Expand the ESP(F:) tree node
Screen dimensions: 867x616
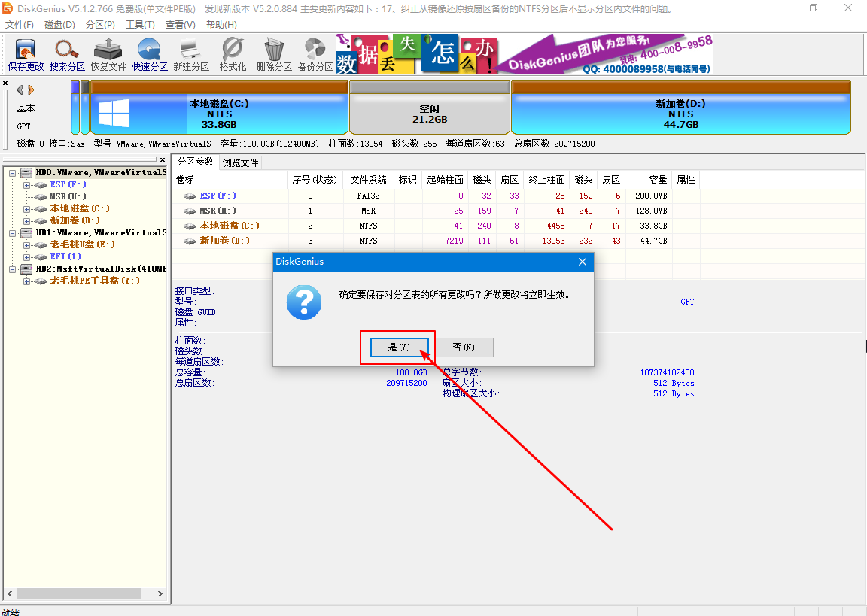pos(26,185)
